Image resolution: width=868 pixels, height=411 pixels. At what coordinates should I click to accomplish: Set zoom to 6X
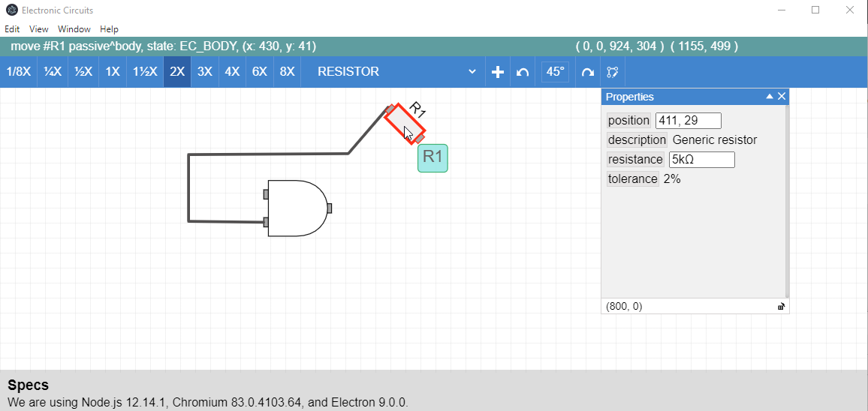(x=260, y=72)
